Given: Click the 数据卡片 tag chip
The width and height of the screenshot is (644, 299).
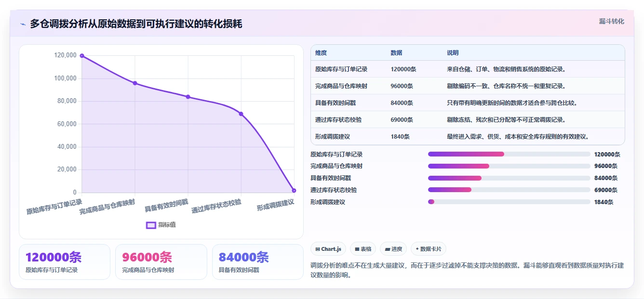Looking at the screenshot, I should tap(429, 249).
